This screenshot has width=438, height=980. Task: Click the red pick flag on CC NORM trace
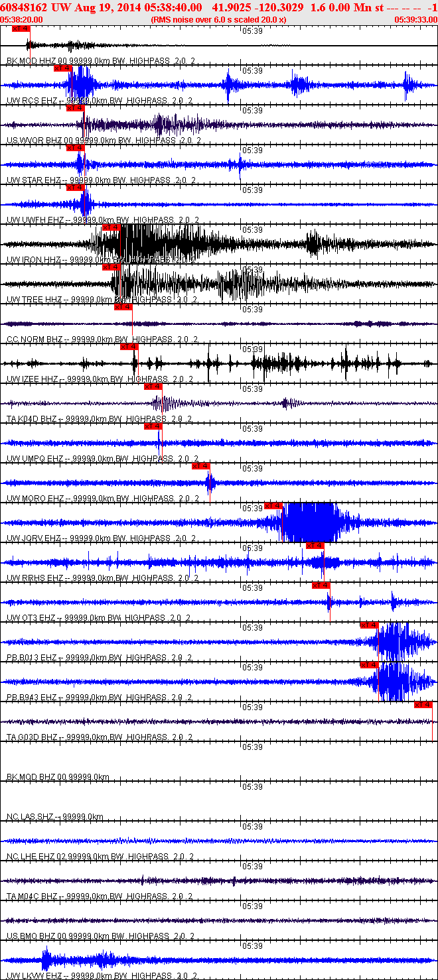(x=123, y=307)
